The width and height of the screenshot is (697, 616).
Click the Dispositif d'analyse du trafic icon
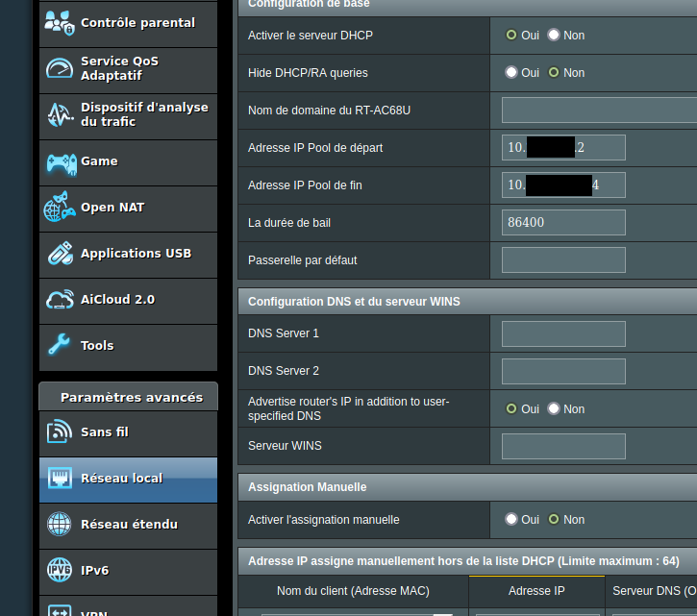tap(60, 114)
